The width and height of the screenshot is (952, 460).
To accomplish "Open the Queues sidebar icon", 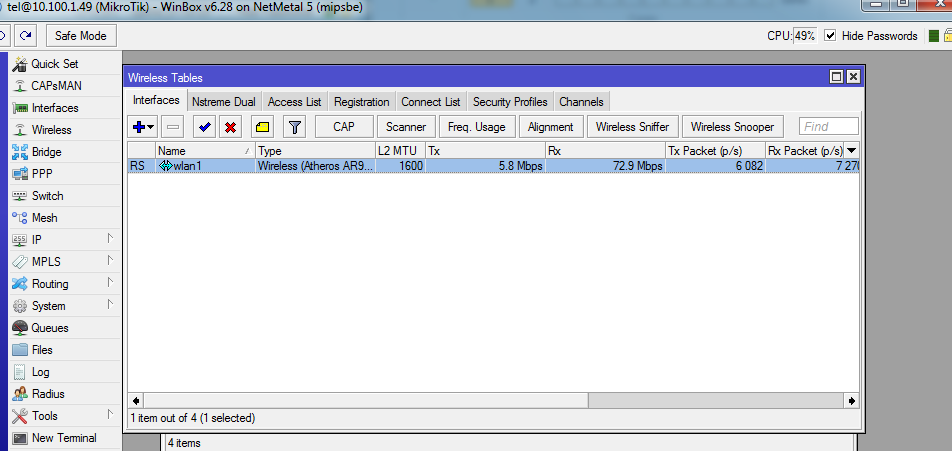I will (20, 328).
